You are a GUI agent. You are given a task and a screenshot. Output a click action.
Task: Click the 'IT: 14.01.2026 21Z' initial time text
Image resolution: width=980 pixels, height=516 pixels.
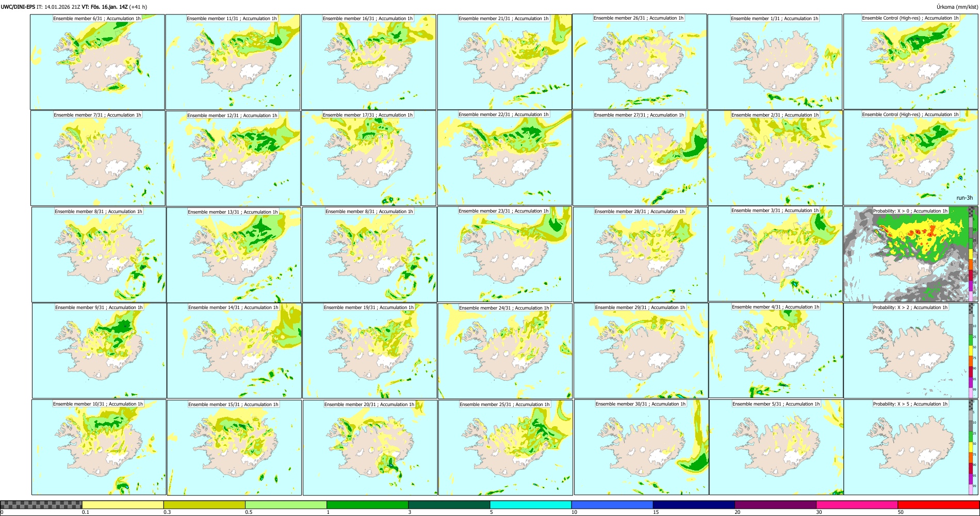tap(59, 7)
